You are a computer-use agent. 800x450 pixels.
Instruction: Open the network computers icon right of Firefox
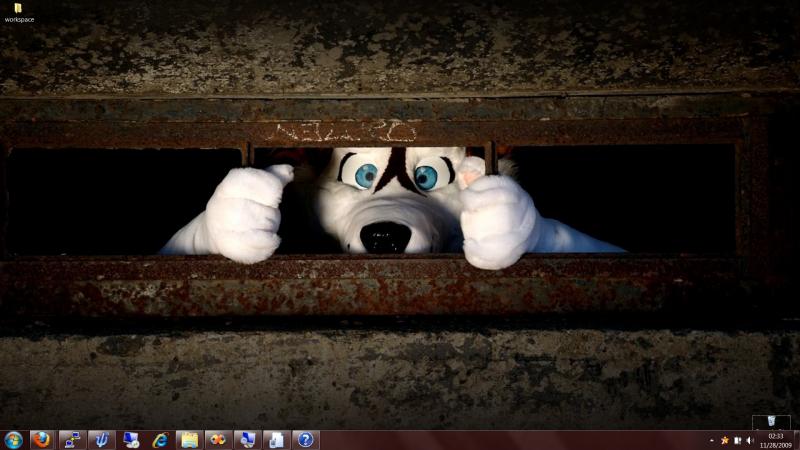point(70,440)
